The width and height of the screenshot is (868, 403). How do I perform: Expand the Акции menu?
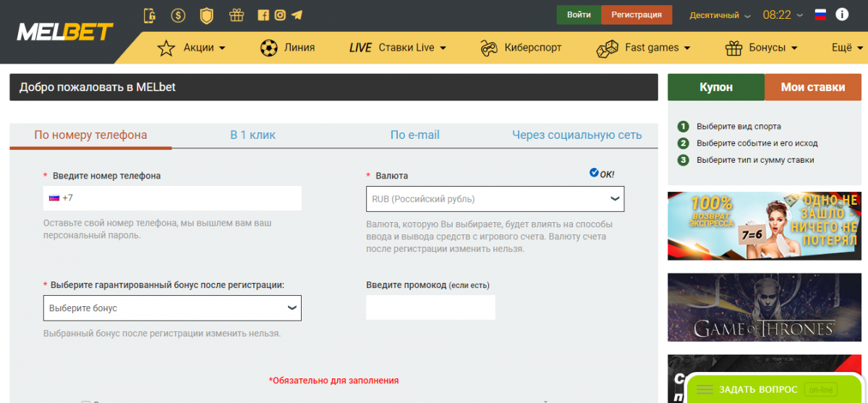(192, 48)
